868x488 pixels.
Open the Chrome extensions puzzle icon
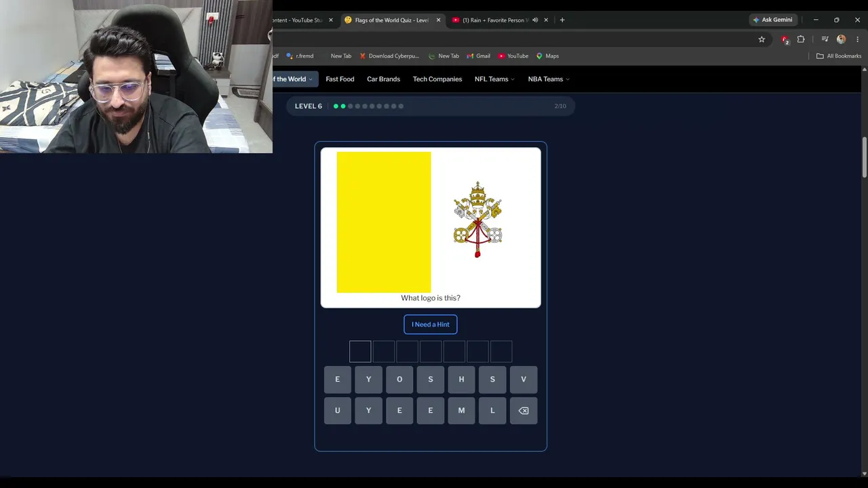(801, 39)
